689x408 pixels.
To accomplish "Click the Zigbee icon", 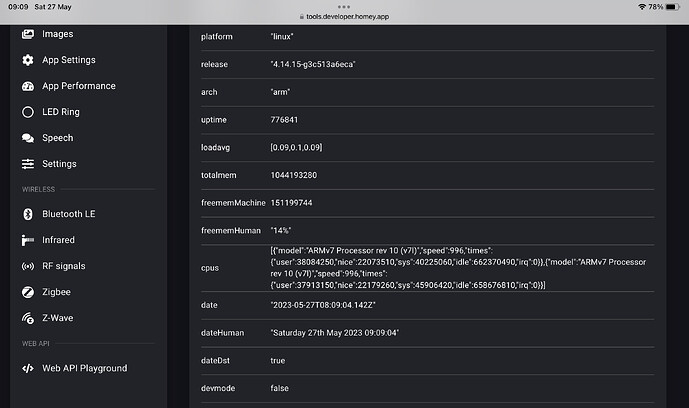I will pyautogui.click(x=28, y=292).
